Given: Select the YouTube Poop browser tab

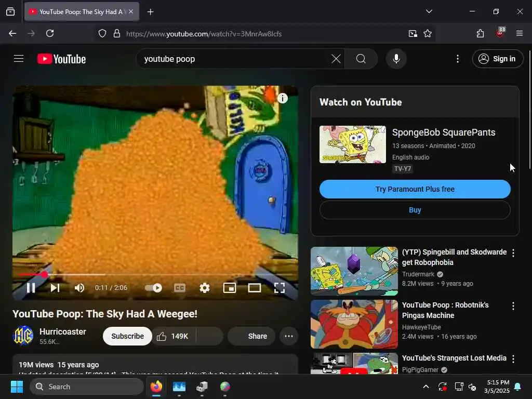Looking at the screenshot, I should click(82, 12).
